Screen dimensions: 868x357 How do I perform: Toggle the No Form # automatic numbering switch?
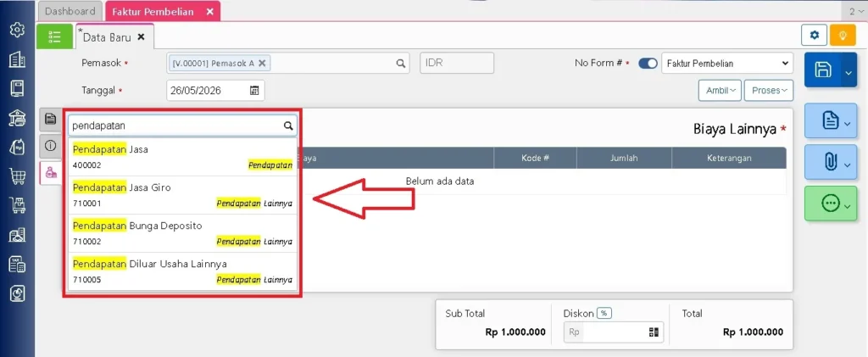(648, 63)
